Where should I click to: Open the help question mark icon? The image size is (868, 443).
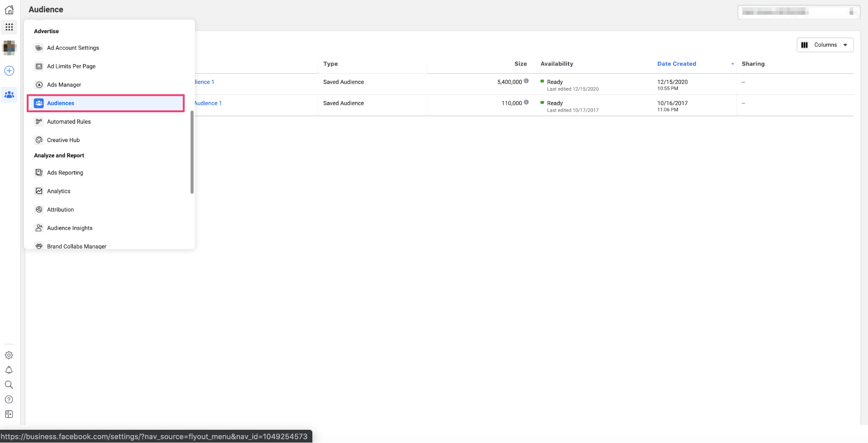pyautogui.click(x=9, y=400)
